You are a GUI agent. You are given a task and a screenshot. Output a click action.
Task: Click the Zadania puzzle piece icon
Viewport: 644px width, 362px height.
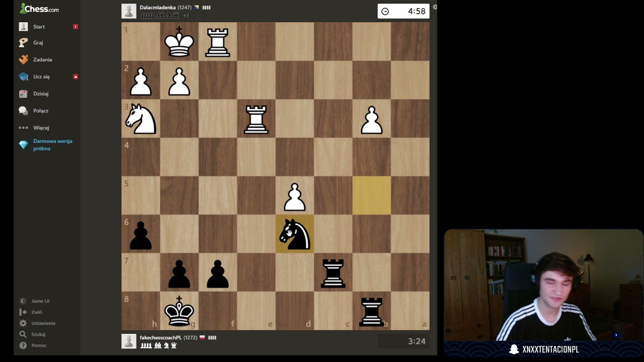(23, 59)
